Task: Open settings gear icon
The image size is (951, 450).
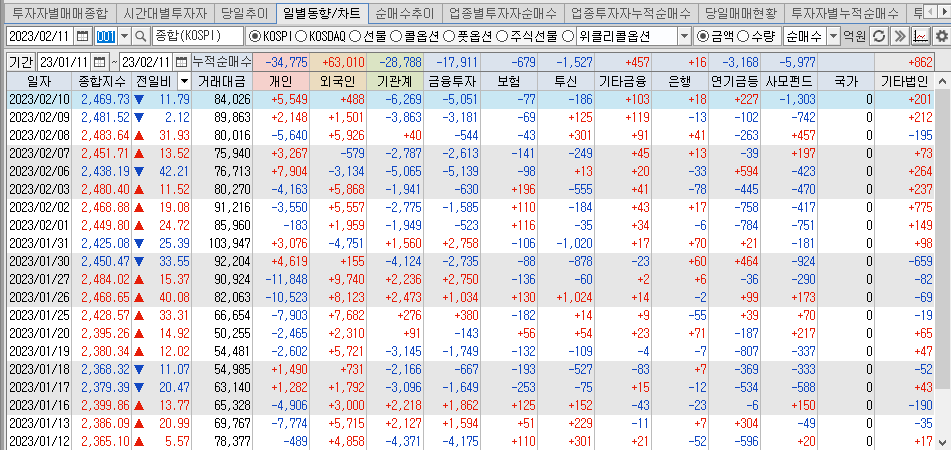Action: coord(941,36)
